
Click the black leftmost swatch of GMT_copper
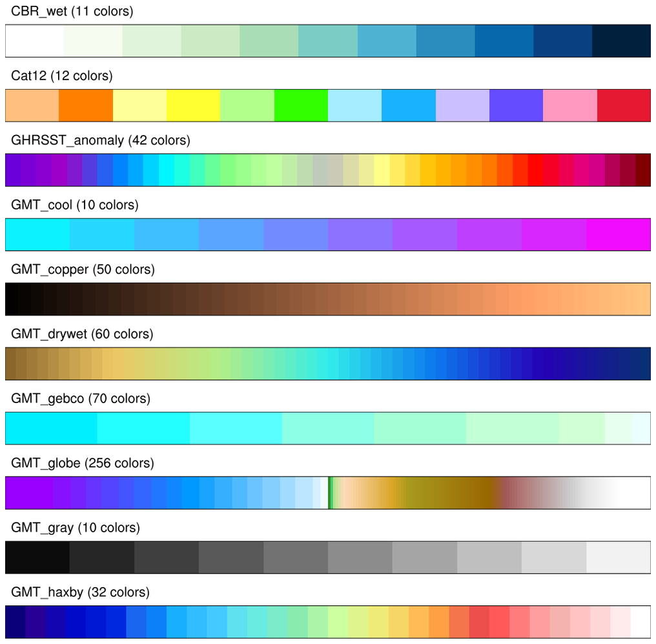click(12, 300)
